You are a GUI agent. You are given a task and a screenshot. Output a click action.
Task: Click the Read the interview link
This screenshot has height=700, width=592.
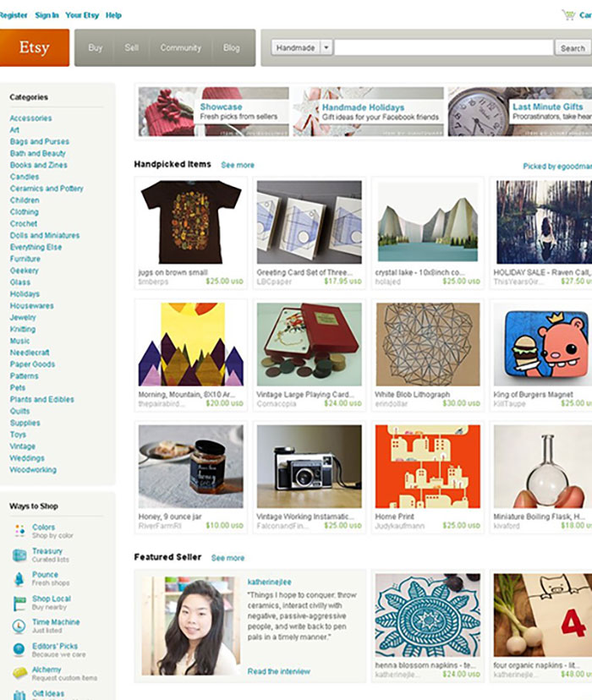(278, 671)
